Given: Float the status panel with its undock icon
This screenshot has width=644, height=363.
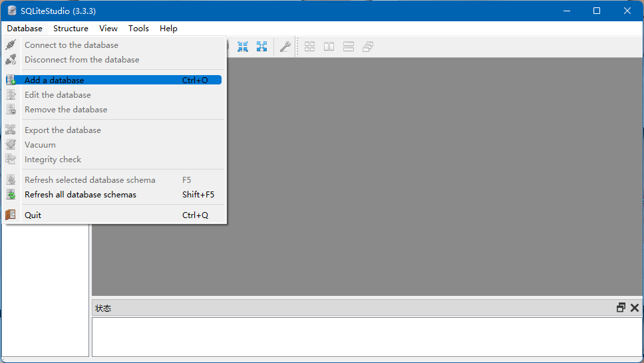Looking at the screenshot, I should (x=621, y=308).
